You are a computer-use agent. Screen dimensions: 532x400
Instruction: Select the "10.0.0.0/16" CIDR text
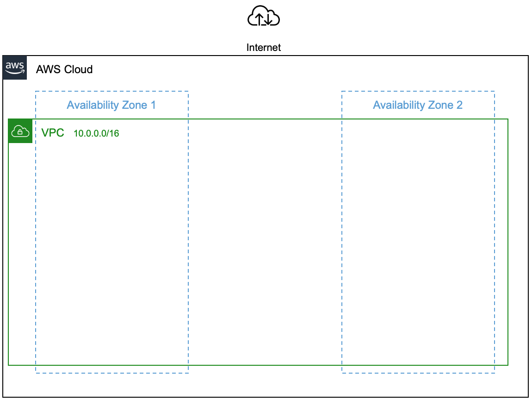point(96,133)
